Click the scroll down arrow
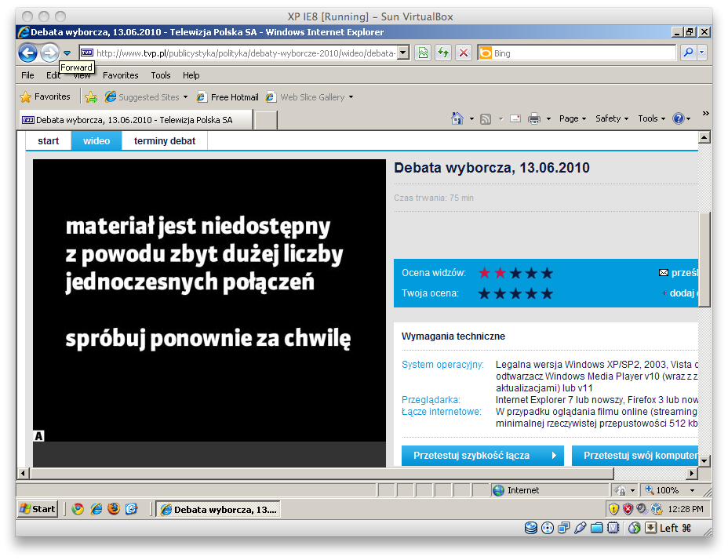This screenshot has width=728, height=560. (x=704, y=460)
